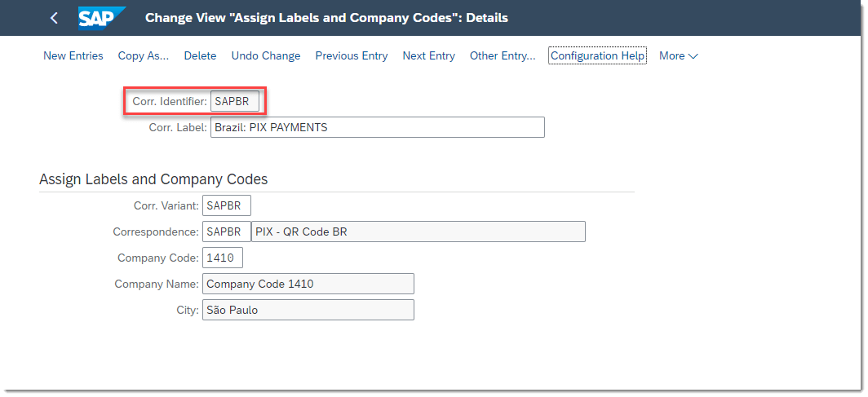
Task: Expand the More dropdown menu
Action: point(678,56)
